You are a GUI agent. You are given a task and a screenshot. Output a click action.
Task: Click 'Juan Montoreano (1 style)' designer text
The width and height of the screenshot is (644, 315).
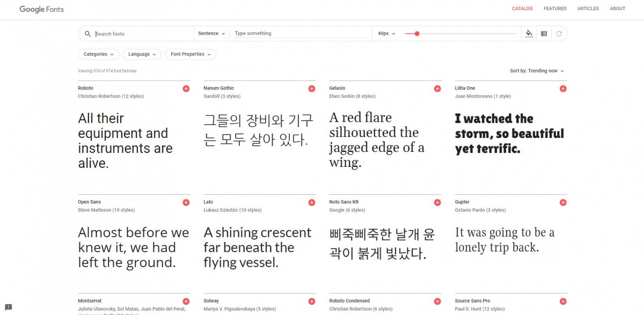coord(483,97)
